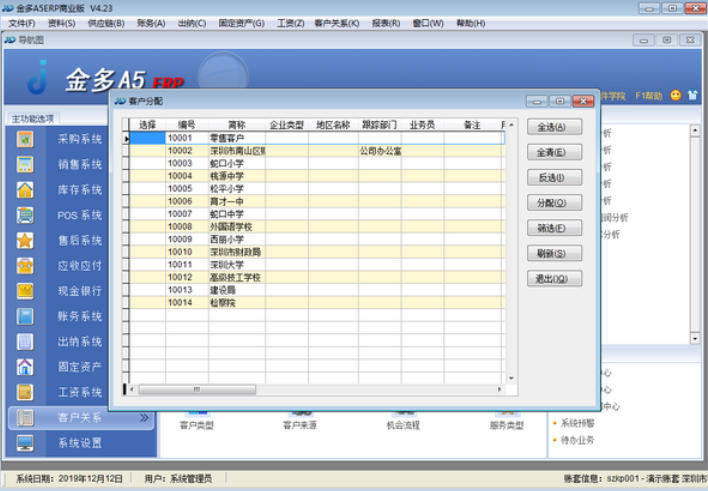
Task: Click the shirt skin icon in banner
Action: click(693, 95)
